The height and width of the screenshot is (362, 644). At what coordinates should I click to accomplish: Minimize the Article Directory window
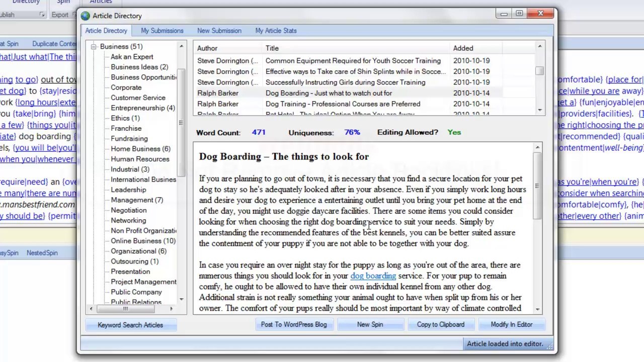[504, 14]
